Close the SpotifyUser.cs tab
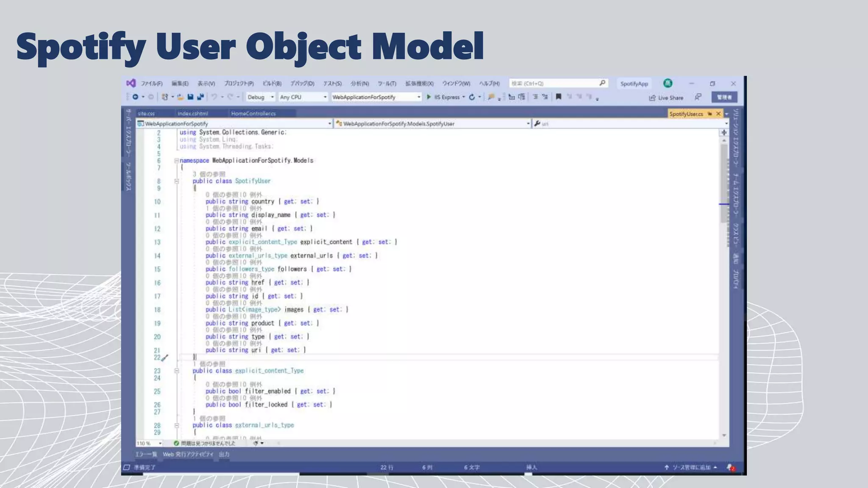The image size is (868, 488). pyautogui.click(x=718, y=114)
